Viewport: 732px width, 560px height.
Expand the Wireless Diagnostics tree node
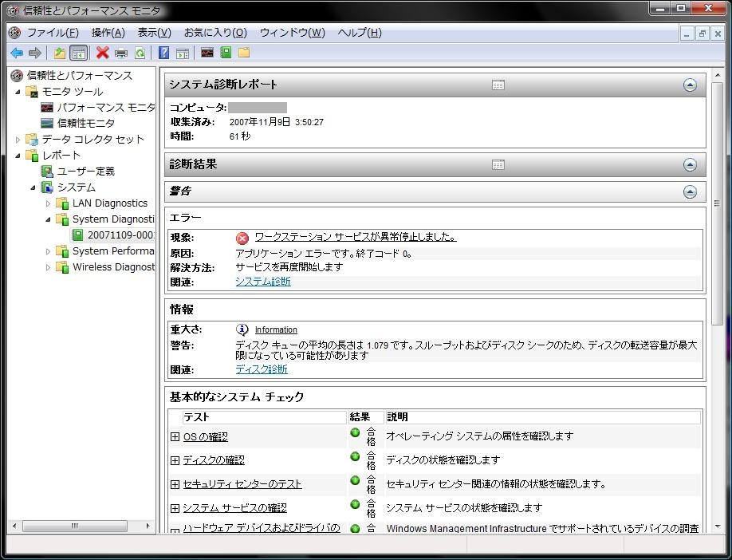[x=48, y=267]
